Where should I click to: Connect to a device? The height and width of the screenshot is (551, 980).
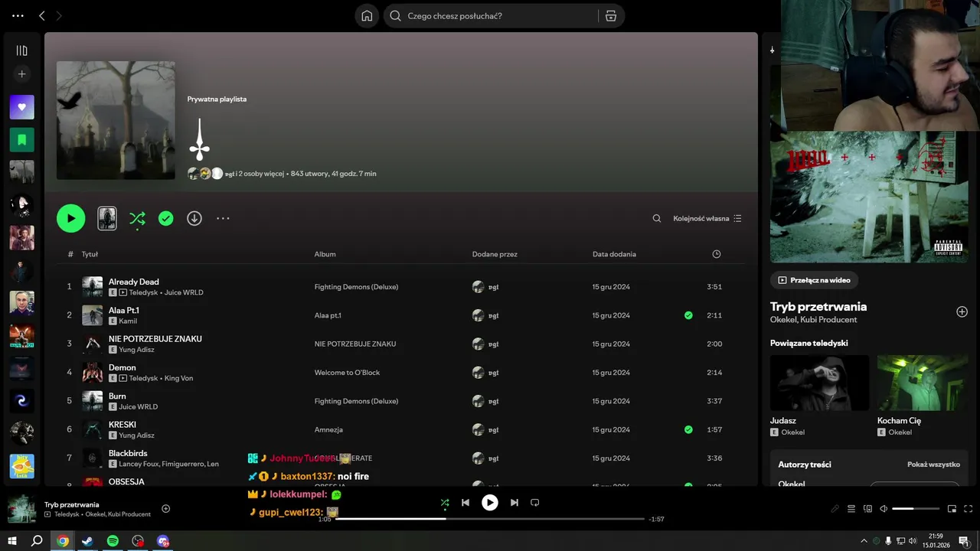click(867, 509)
